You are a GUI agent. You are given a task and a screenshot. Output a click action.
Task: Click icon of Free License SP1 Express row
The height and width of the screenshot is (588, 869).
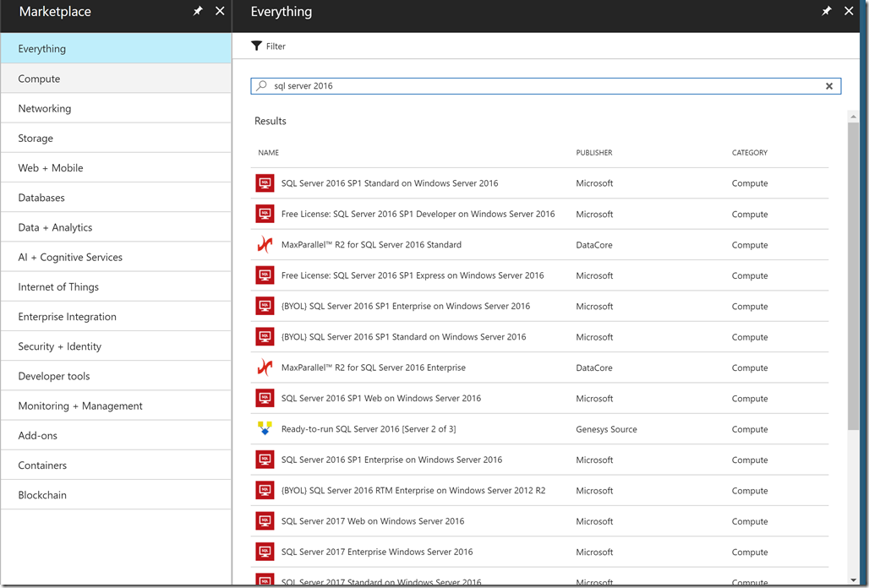(x=265, y=275)
